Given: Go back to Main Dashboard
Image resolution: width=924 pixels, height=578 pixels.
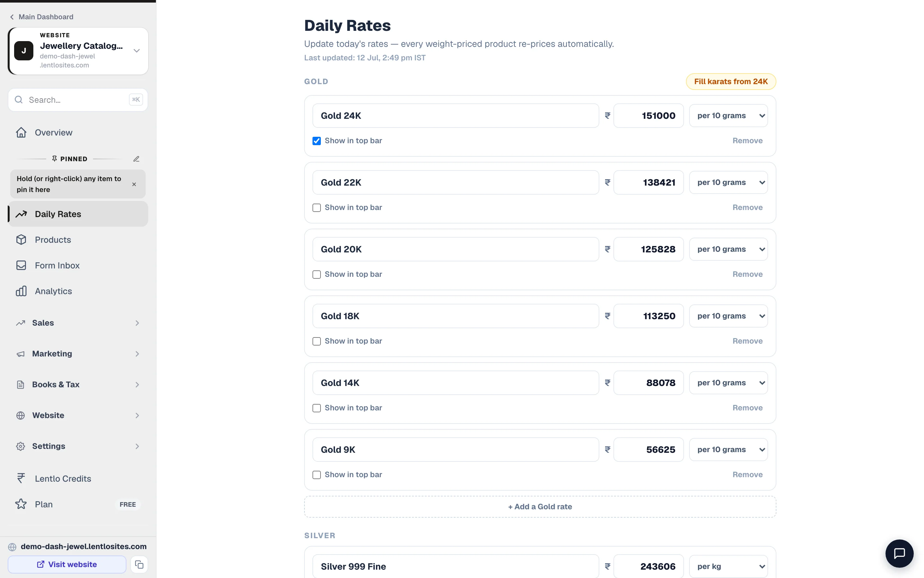Looking at the screenshot, I should (x=42, y=17).
